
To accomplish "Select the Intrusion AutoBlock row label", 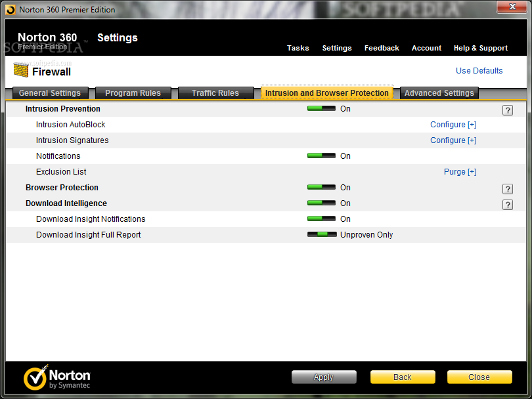I will click(70, 125).
